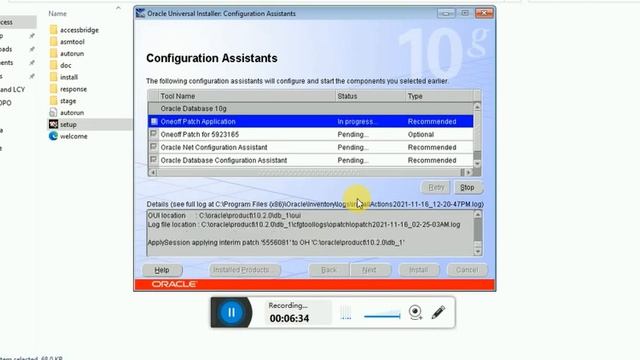
Task: Pause the screen recording
Action: [x=231, y=312]
